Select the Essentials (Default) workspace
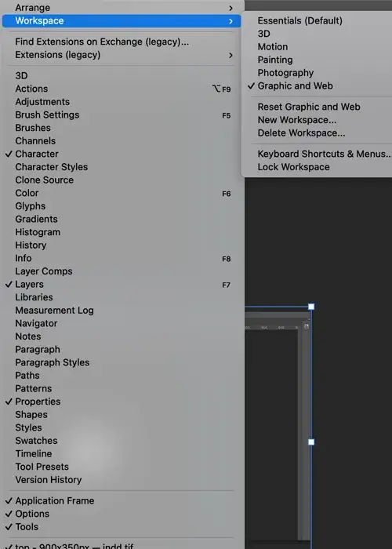Screen dimensions: 392x549 point(300,20)
